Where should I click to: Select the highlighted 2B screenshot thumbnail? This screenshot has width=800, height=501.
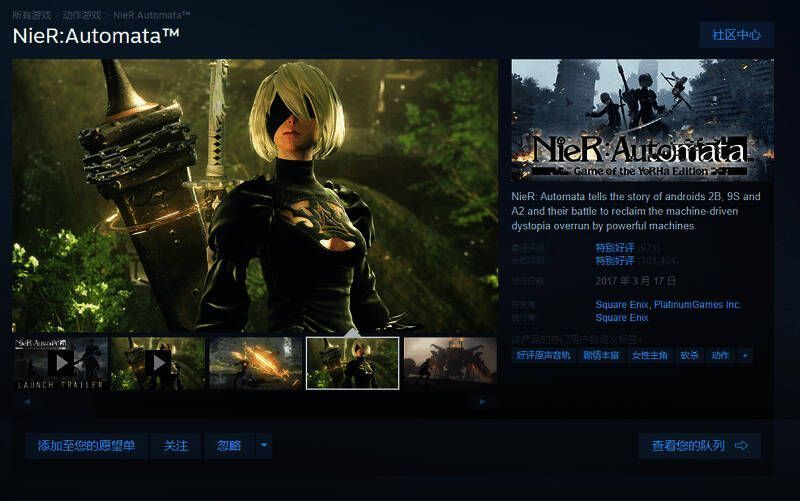tap(352, 362)
